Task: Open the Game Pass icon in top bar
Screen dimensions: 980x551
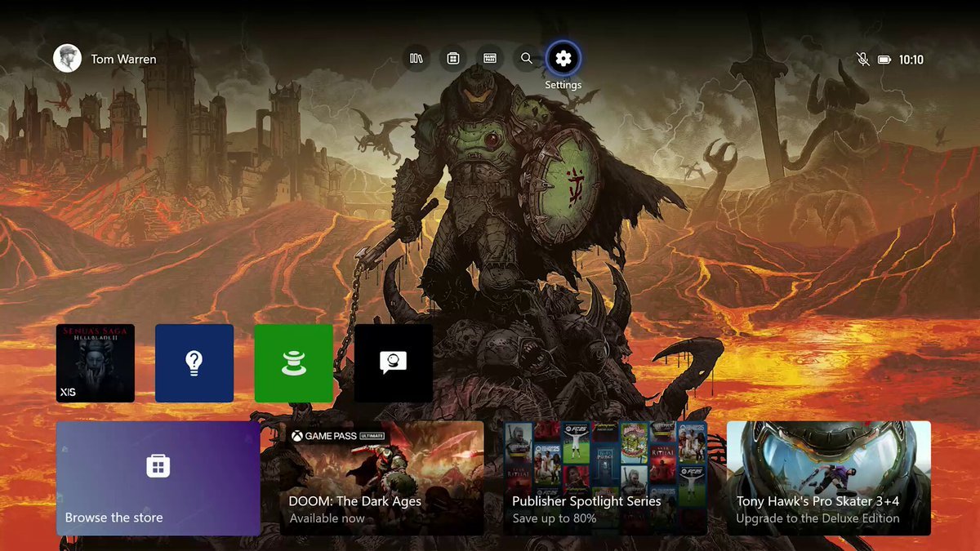Action: click(490, 59)
